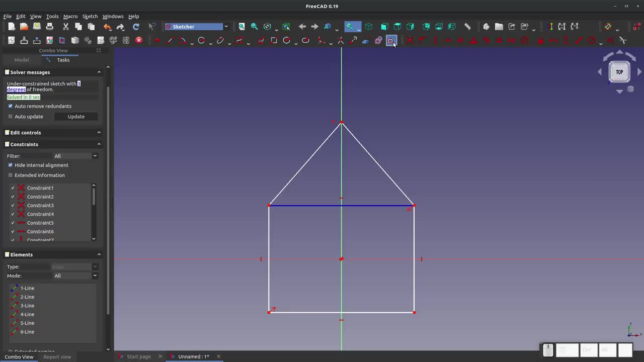Undo the last action
This screenshot has height=362, width=644.
[107, 27]
